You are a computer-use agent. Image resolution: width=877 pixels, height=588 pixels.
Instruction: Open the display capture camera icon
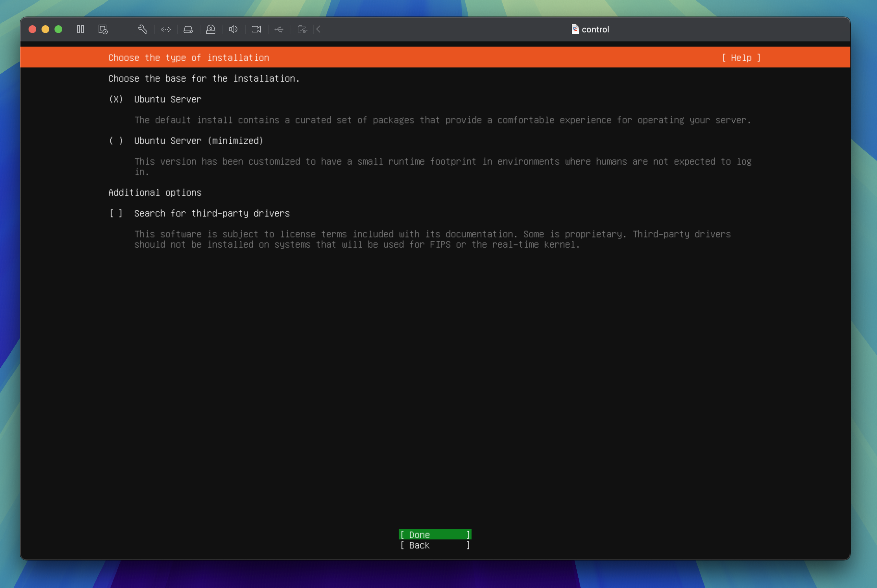tap(256, 29)
